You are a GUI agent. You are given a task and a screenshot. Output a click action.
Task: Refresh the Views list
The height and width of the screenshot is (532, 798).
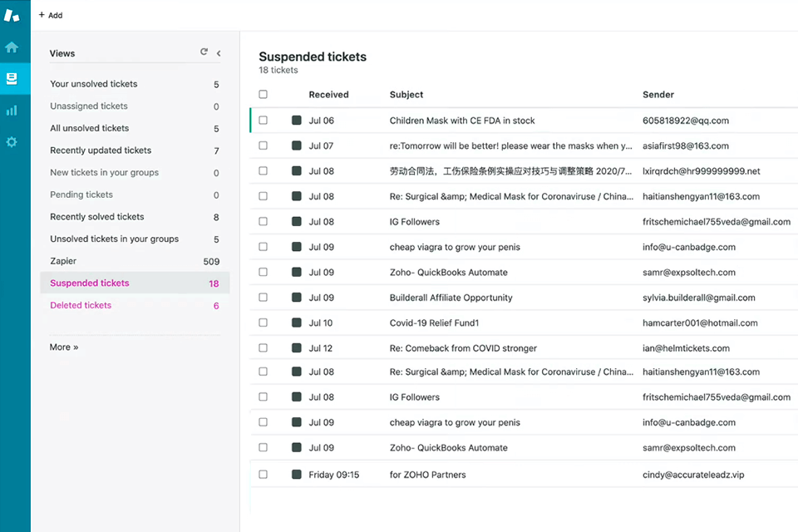204,52
